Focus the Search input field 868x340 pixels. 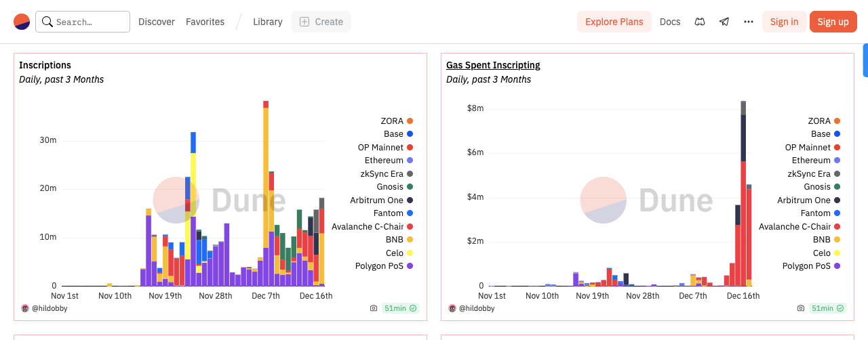[x=83, y=22]
